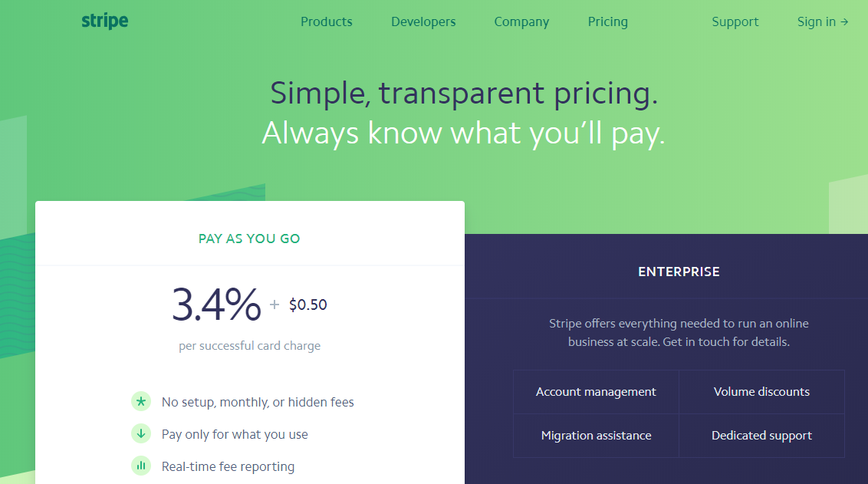This screenshot has width=868, height=484.
Task: Click 'No setup, monthly, or hidden fees' text
Action: (x=258, y=402)
